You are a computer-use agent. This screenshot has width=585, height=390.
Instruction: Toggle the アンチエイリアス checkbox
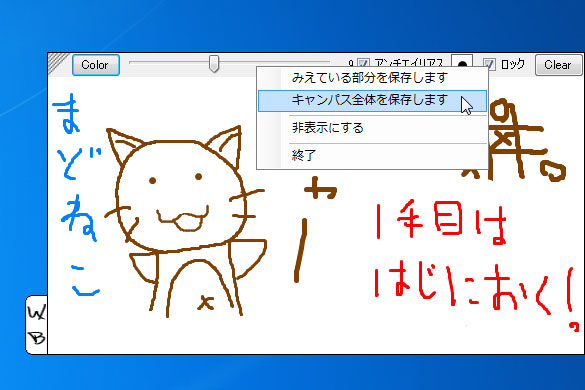tap(363, 63)
